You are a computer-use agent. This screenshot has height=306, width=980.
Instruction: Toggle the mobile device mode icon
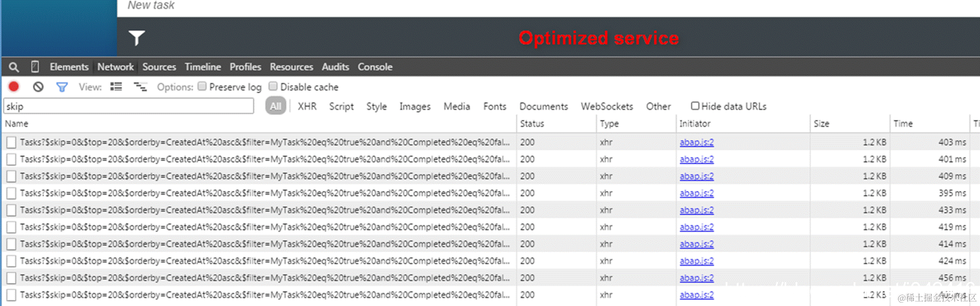[35, 66]
